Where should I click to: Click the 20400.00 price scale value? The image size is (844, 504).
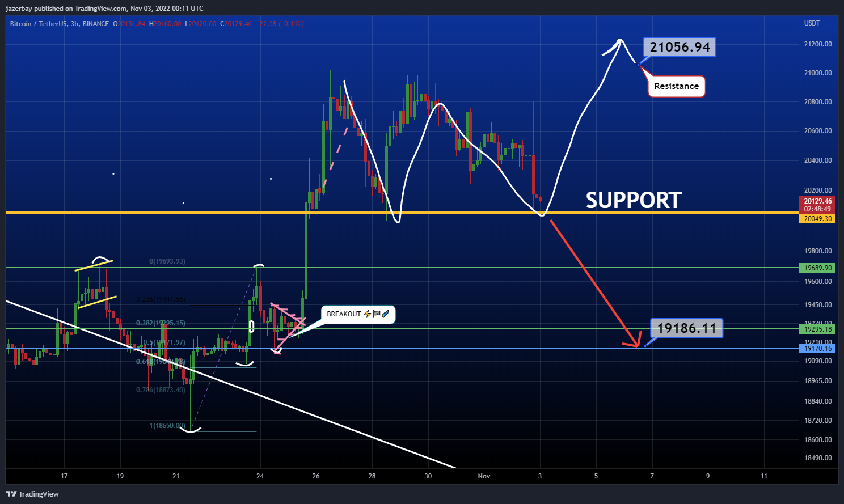[x=818, y=160]
